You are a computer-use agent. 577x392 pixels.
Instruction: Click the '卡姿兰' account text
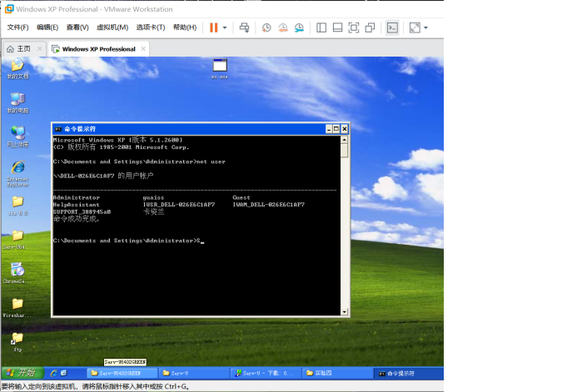point(153,211)
